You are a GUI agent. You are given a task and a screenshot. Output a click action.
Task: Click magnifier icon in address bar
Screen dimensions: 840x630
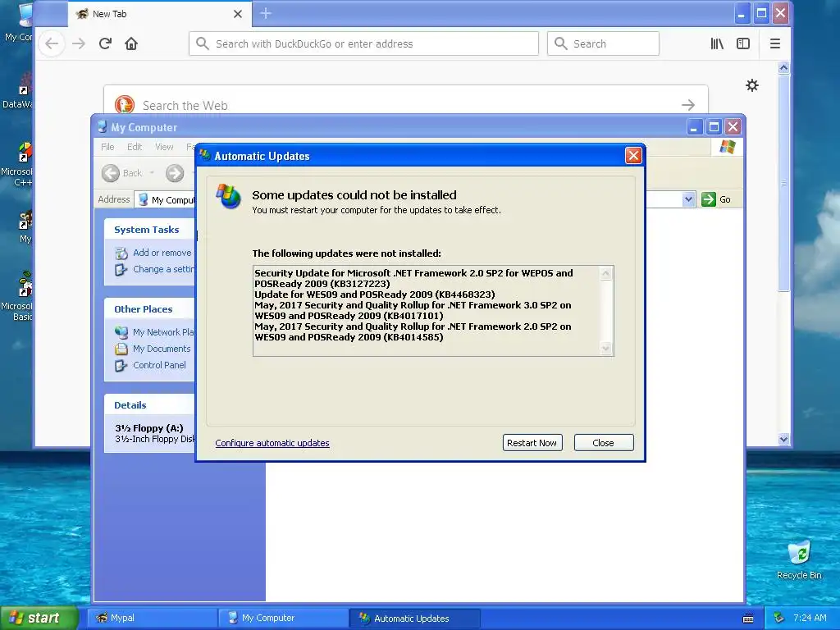[202, 43]
